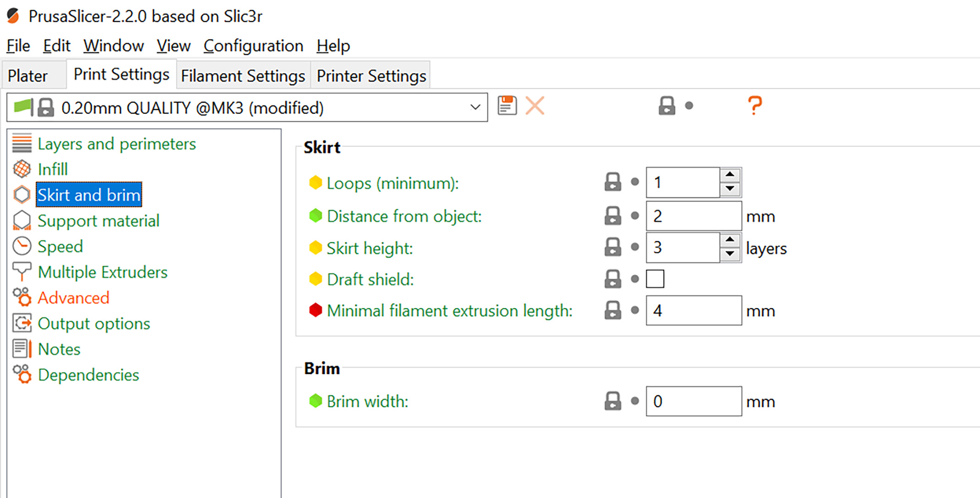Open the Configuration menu
This screenshot has height=498, width=980.
[253, 46]
